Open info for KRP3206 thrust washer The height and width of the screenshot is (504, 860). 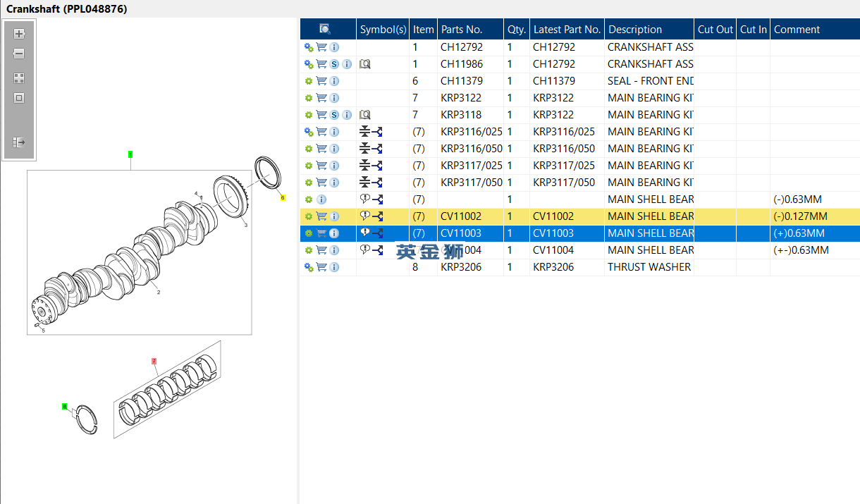click(x=334, y=267)
